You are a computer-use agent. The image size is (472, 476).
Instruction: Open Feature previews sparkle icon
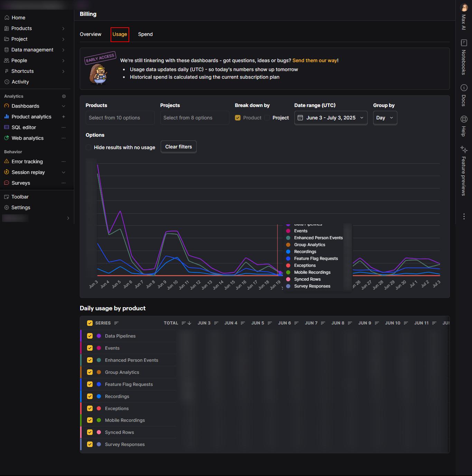click(464, 149)
